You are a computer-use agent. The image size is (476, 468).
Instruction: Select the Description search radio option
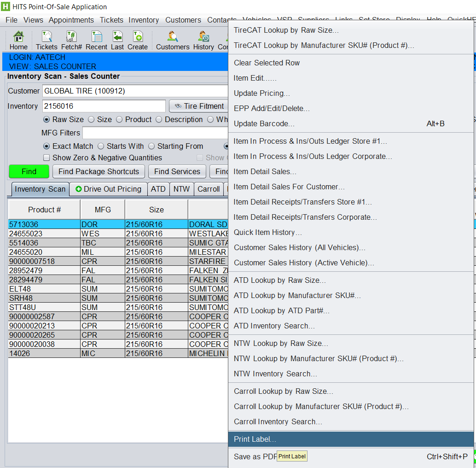coord(159,119)
